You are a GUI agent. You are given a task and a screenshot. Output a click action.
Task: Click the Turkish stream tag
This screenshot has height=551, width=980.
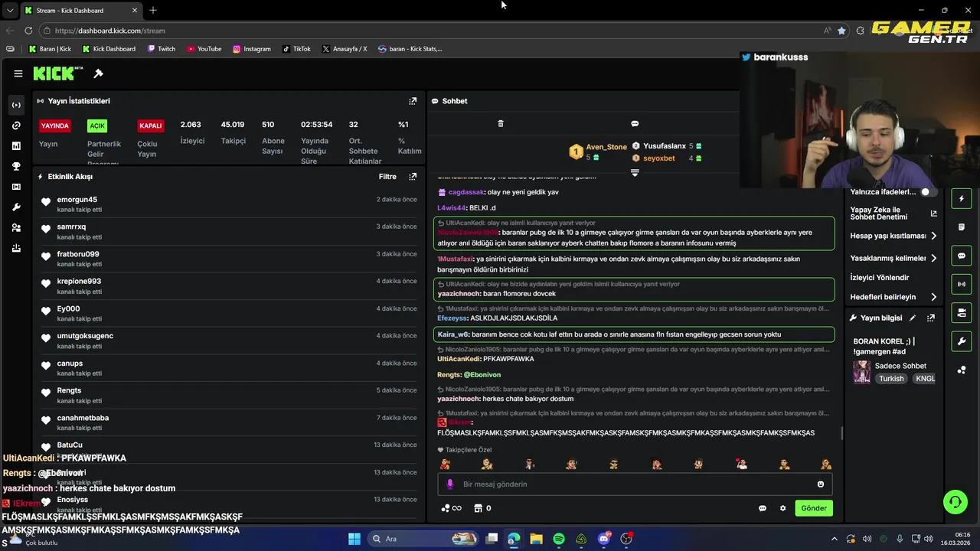(x=891, y=379)
